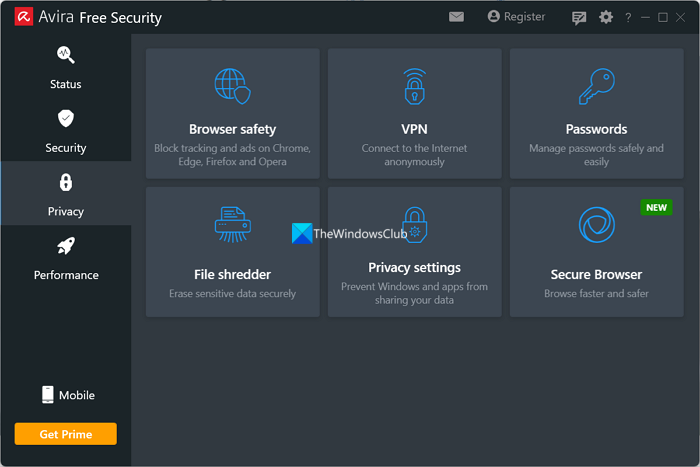Open the Performance tab
The height and width of the screenshot is (467, 700).
pos(66,258)
